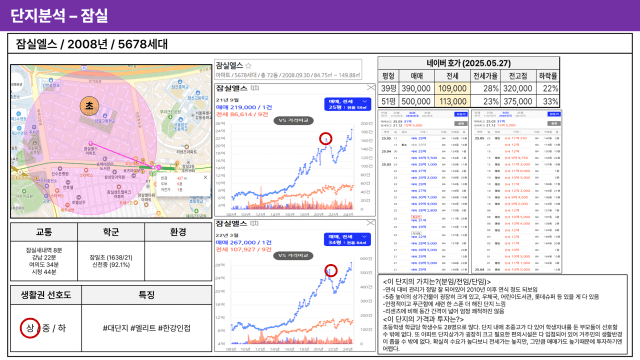Click gray button in right transaction list header
Image resolution: width=640 pixels, height=360 pixels.
coord(554,123)
